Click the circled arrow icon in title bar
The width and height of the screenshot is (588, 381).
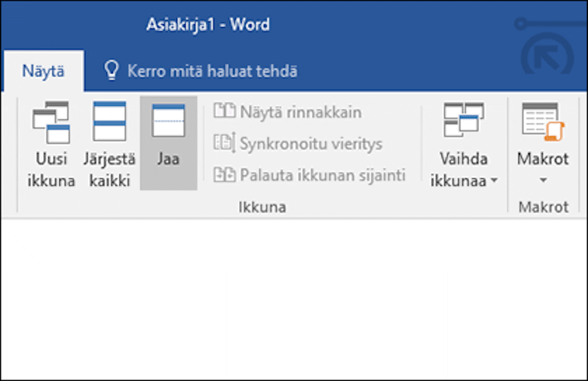547,57
